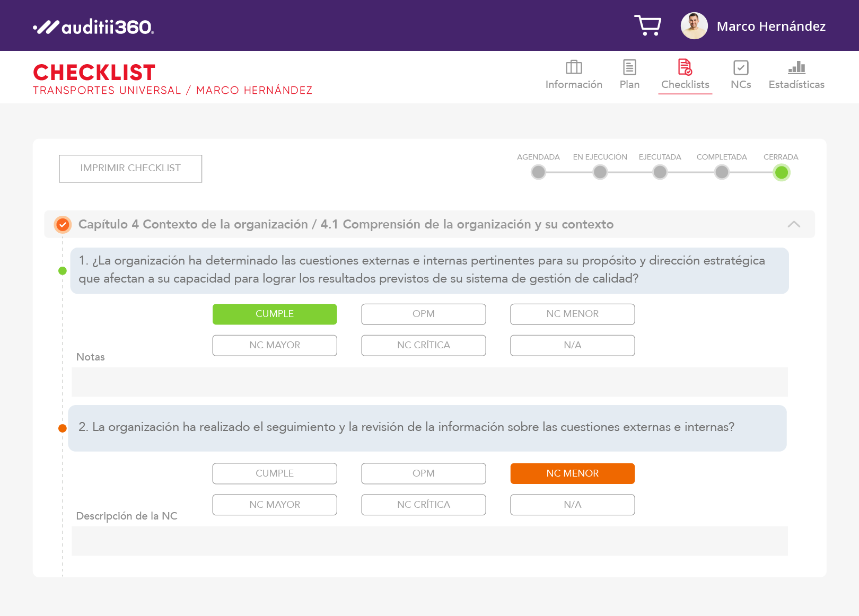Collapse the Capítulo 4 section chevron
Viewport: 859px width, 616px height.
(x=794, y=224)
